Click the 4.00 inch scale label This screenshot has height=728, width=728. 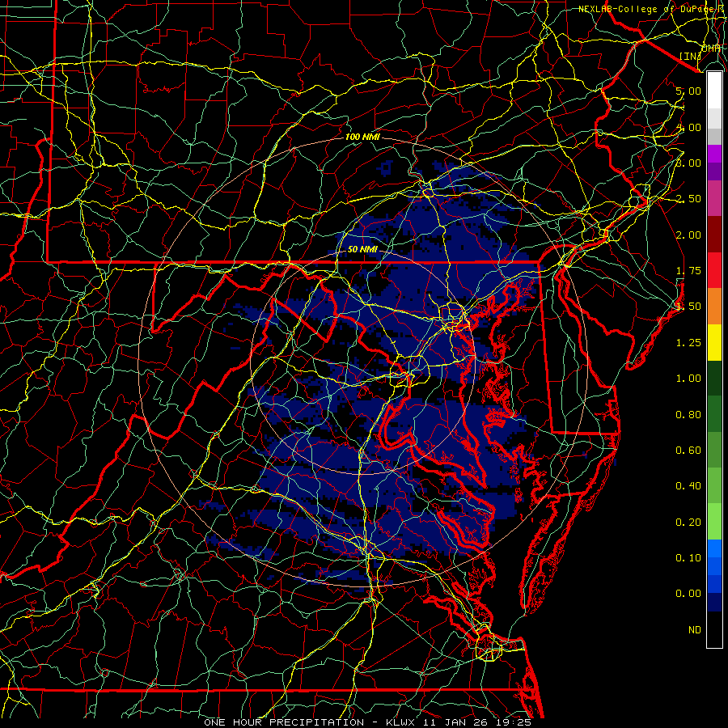pos(688,127)
